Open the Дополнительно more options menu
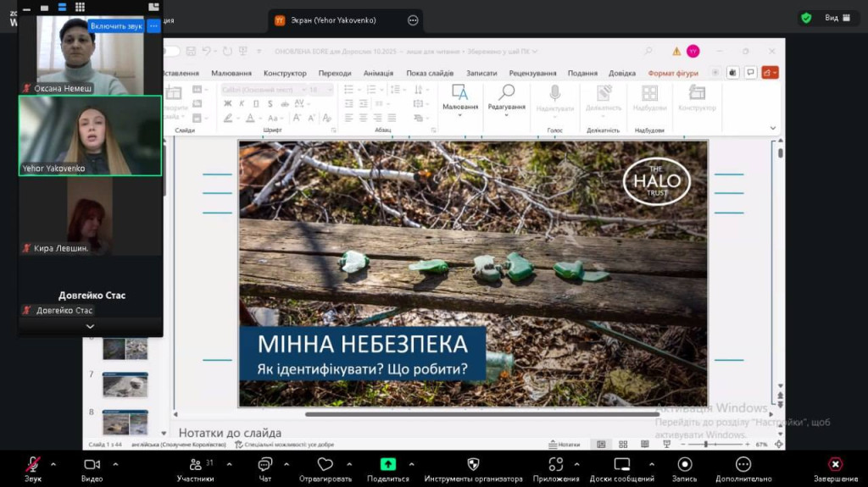The height and width of the screenshot is (487, 868). [743, 465]
